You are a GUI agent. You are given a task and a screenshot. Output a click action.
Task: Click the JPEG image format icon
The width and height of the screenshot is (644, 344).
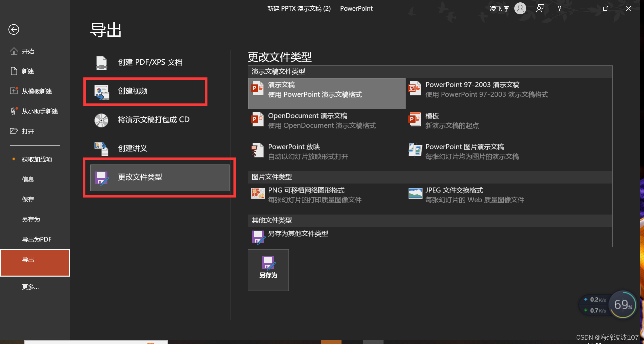[415, 193]
